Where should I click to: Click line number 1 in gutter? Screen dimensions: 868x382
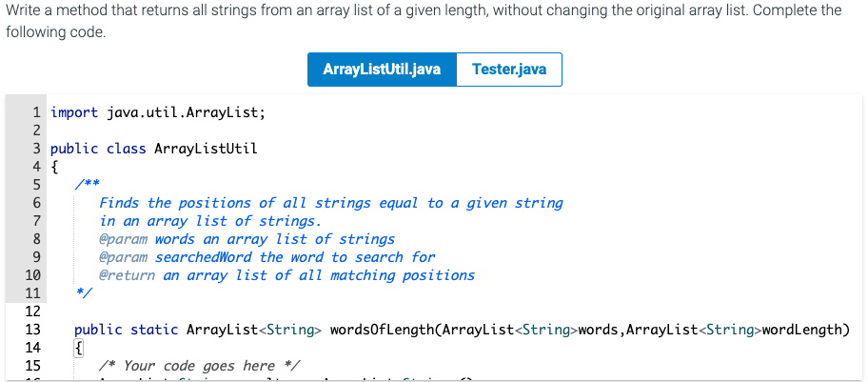pyautogui.click(x=36, y=113)
